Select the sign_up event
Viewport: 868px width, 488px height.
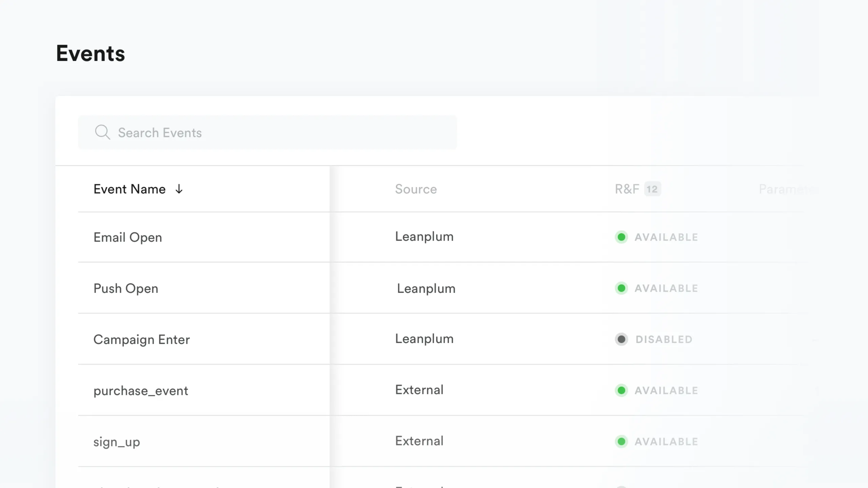point(117,442)
